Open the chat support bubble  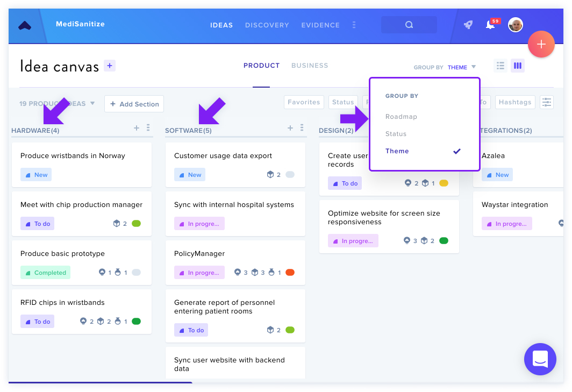540,359
